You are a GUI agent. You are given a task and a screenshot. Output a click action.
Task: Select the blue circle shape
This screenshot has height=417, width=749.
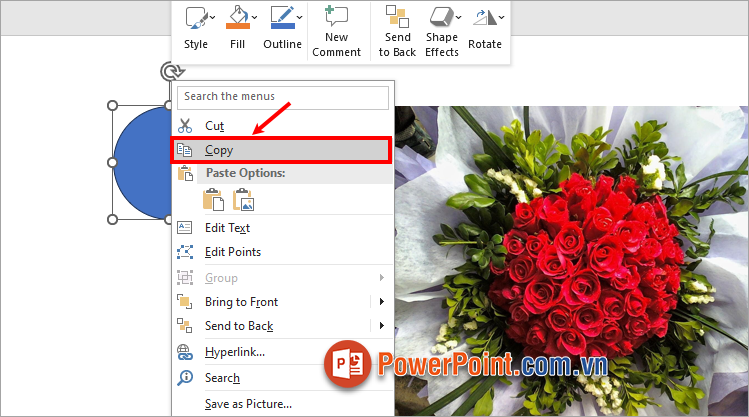(142, 162)
